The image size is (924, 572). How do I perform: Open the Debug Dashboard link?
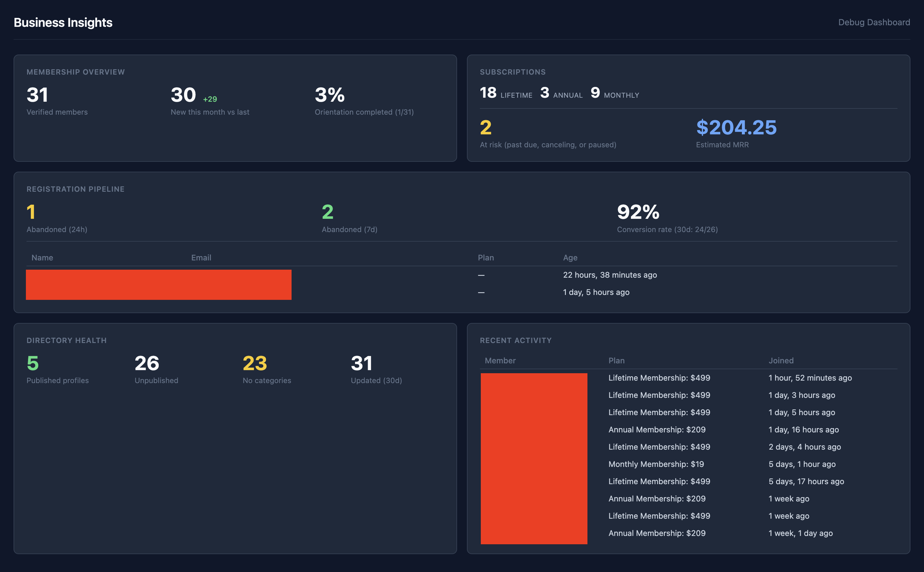tap(874, 22)
